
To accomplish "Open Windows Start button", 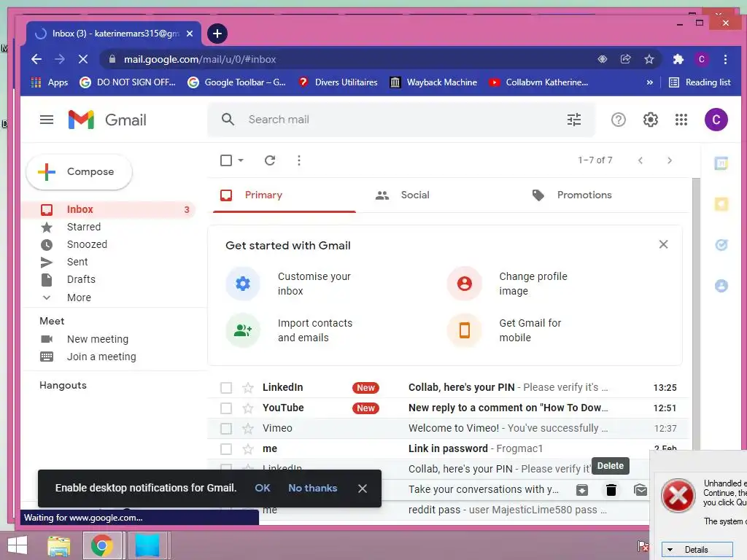I will pos(18,545).
